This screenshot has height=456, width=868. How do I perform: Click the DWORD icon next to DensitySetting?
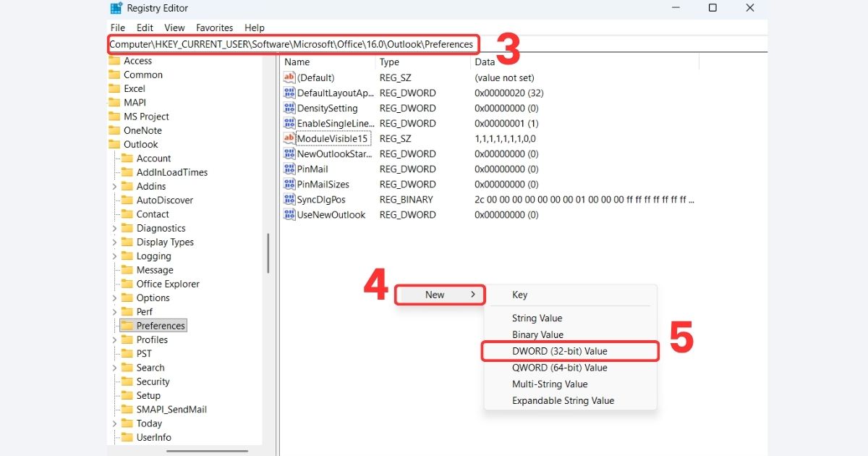click(289, 108)
